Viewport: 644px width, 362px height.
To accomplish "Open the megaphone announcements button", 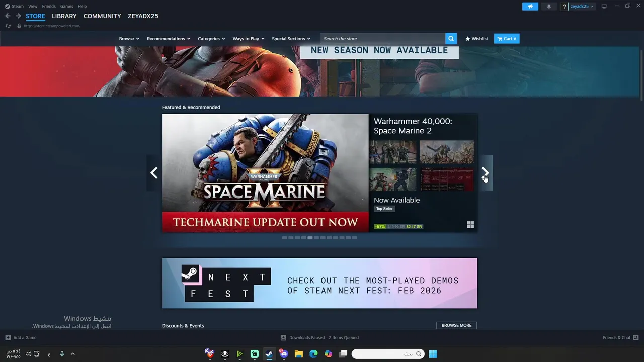I will (530, 6).
